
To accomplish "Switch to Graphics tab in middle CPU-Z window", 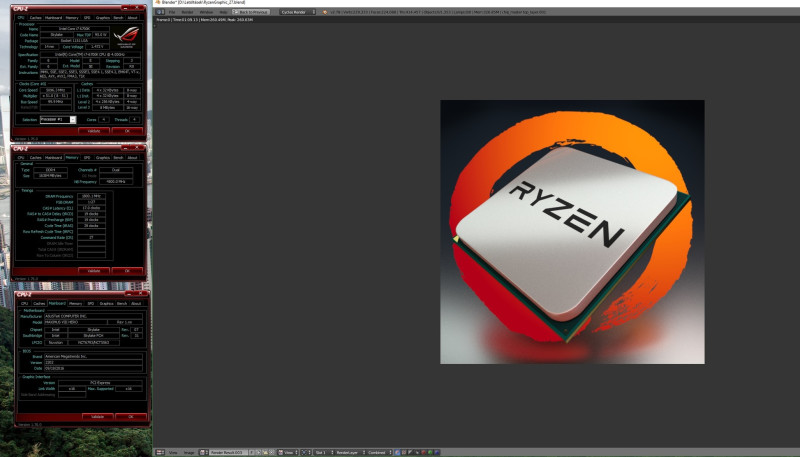I will [103, 158].
